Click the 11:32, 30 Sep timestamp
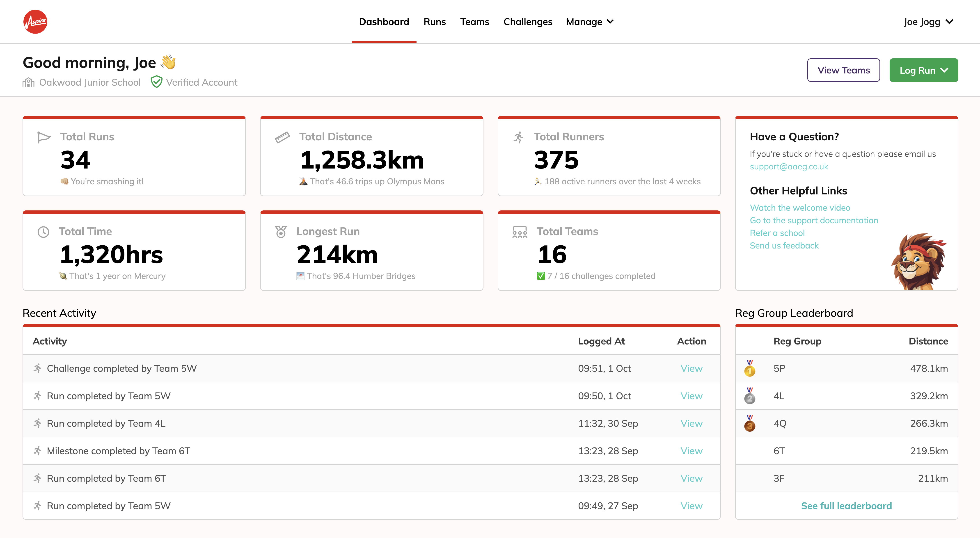Image resolution: width=980 pixels, height=538 pixels. (x=608, y=423)
